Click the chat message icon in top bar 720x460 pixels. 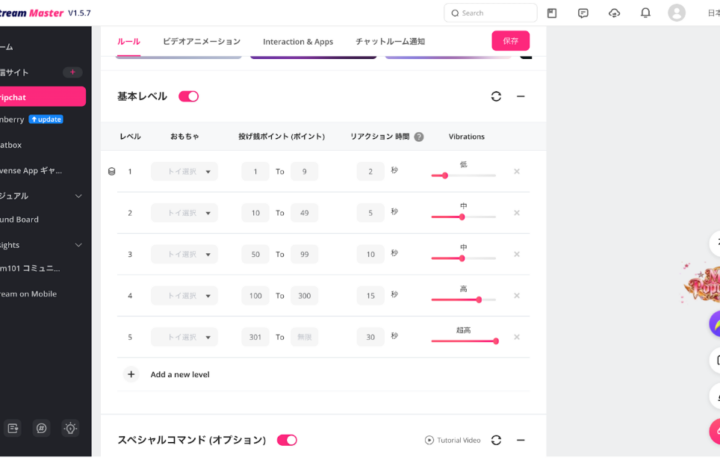click(583, 13)
